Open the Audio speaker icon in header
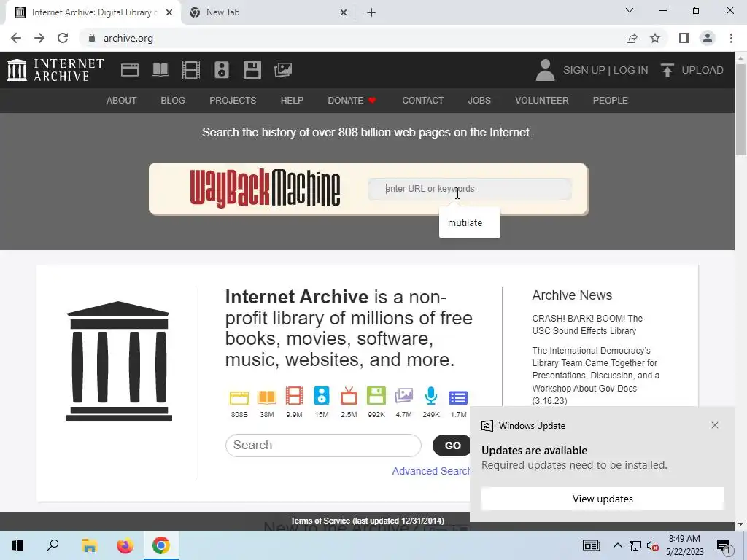Screen dimensions: 747x560 222,70
